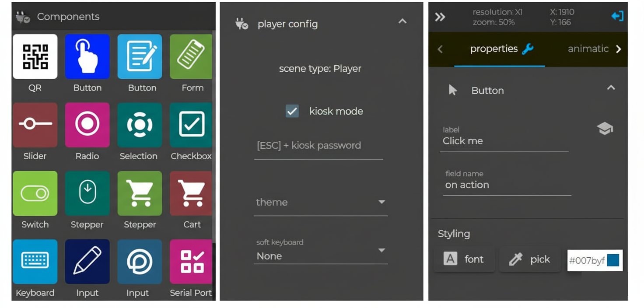Go to previous tab with left chevron
This screenshot has height=308, width=644.
[440, 49]
